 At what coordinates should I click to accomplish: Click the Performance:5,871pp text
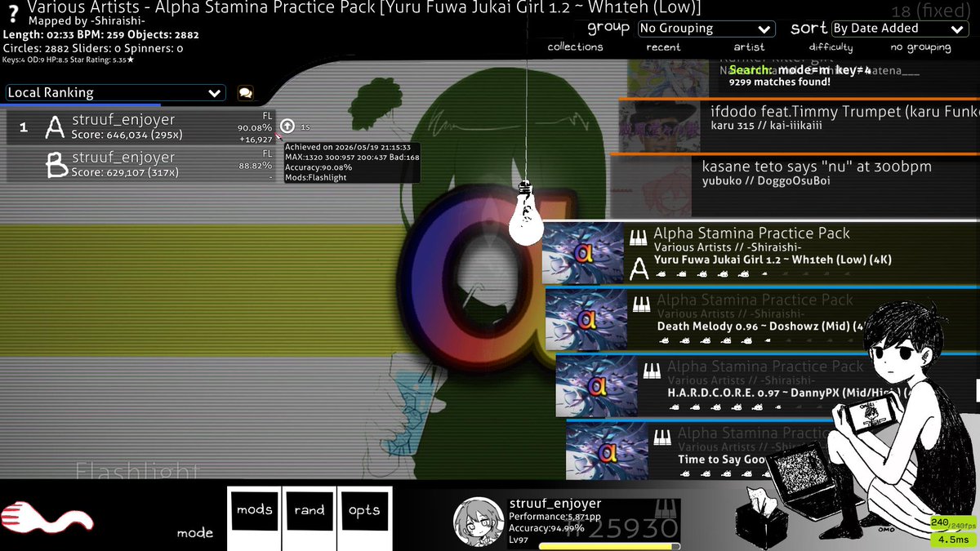click(x=555, y=517)
